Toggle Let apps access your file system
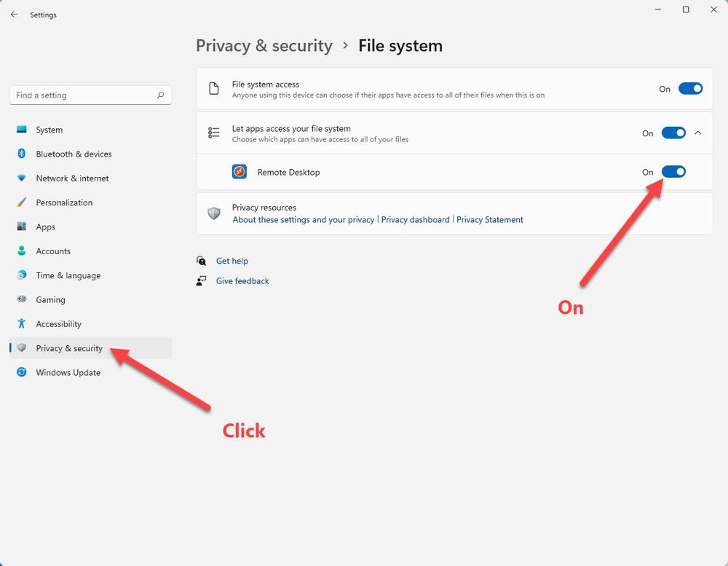Screen dimensions: 728x566 click(673, 133)
